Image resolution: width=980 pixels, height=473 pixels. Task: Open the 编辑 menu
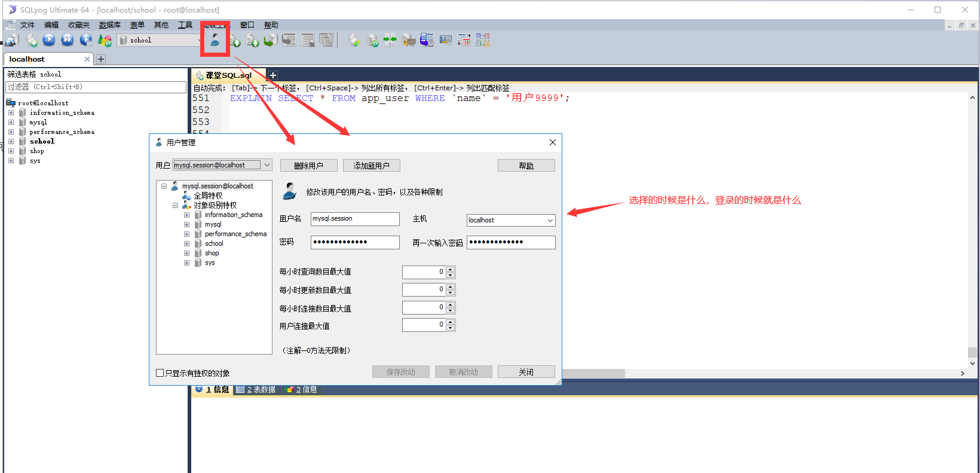point(51,25)
